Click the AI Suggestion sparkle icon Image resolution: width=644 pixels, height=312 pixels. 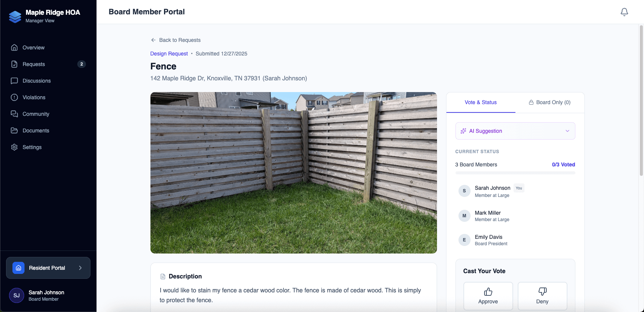[x=463, y=131]
